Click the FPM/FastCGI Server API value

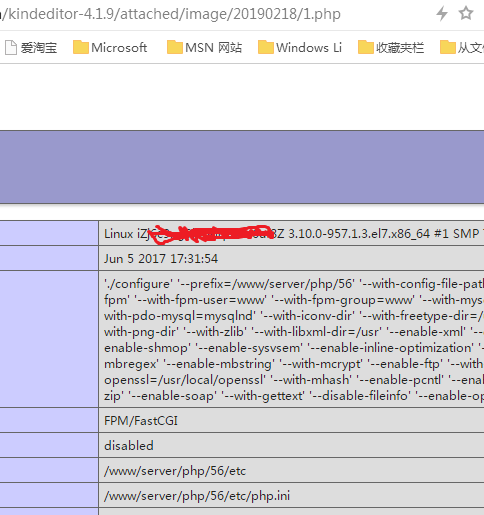tap(141, 421)
